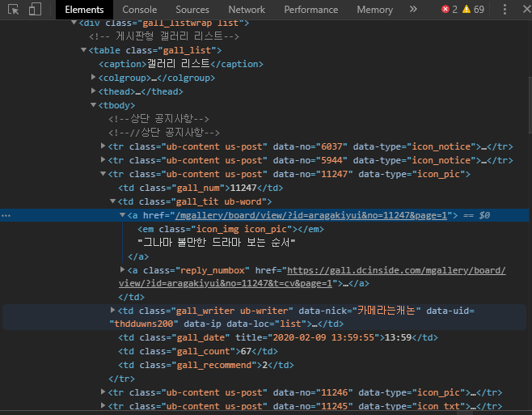Collapse the tbody node

coord(93,105)
